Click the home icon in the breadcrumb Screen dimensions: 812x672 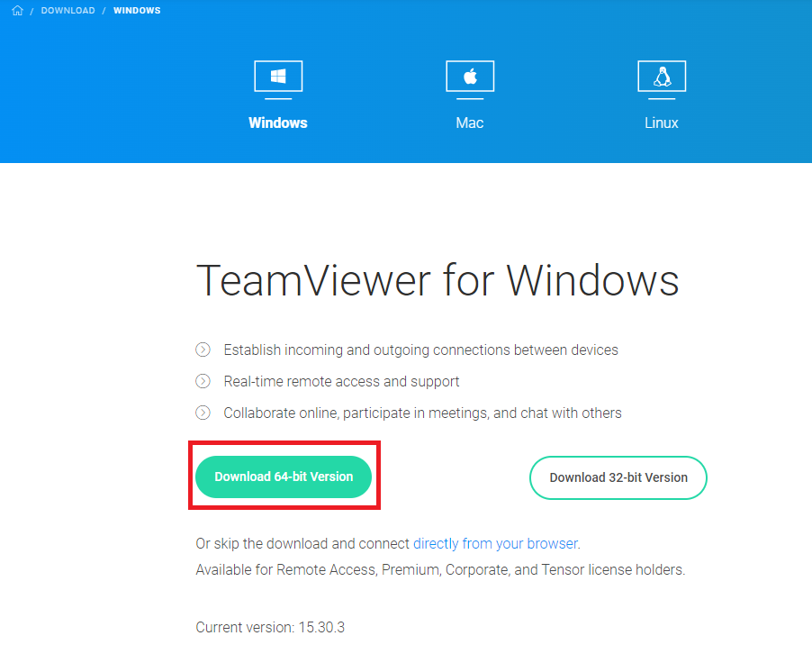pyautogui.click(x=17, y=11)
